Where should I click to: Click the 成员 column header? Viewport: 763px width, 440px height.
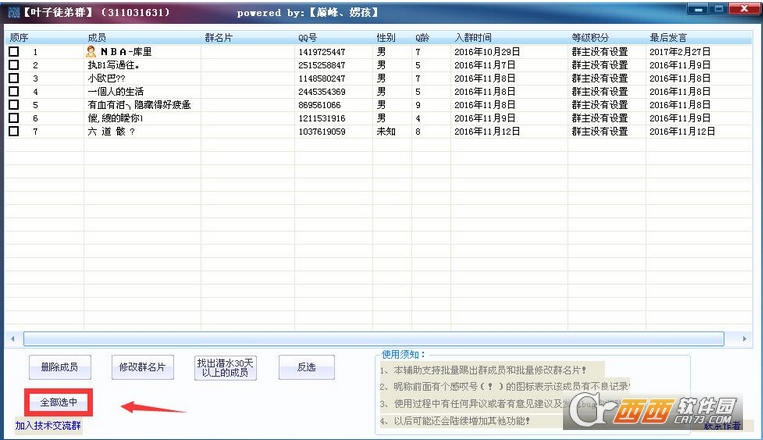pos(97,37)
